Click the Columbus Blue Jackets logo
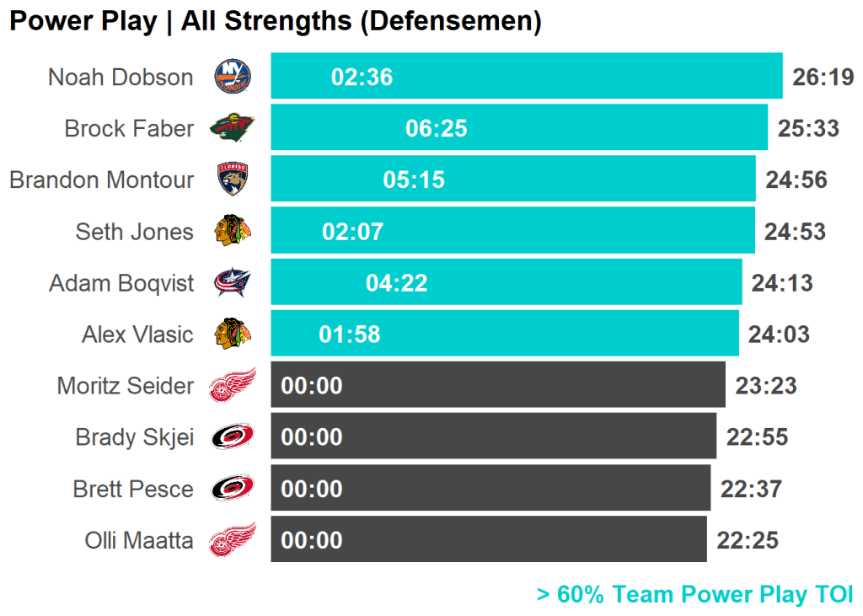The image size is (863, 616). (232, 282)
